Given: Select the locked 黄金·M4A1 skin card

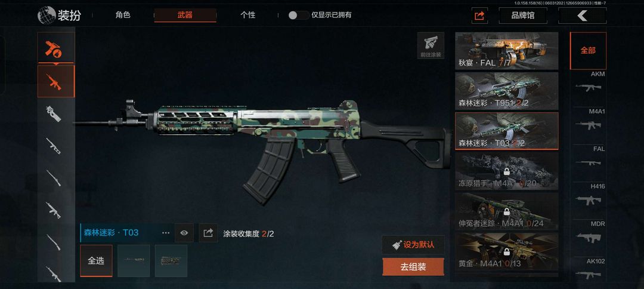Looking at the screenshot, I should tap(507, 251).
